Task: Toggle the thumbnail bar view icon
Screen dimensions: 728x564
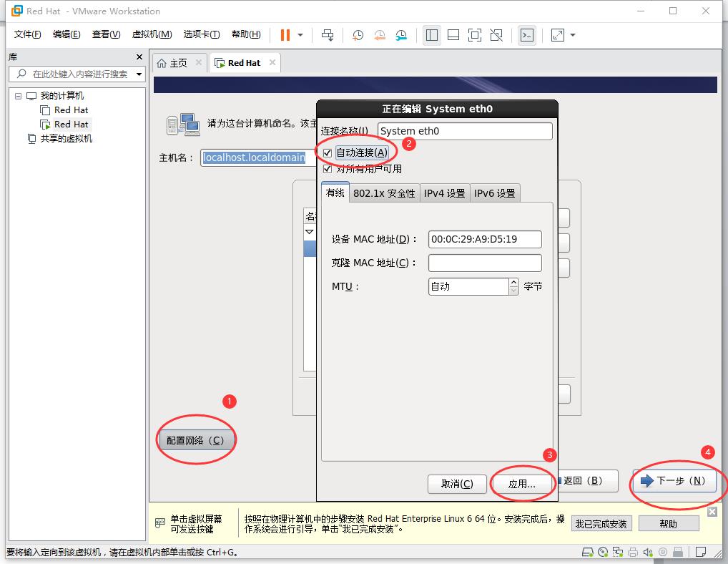Action: pyautogui.click(x=453, y=35)
